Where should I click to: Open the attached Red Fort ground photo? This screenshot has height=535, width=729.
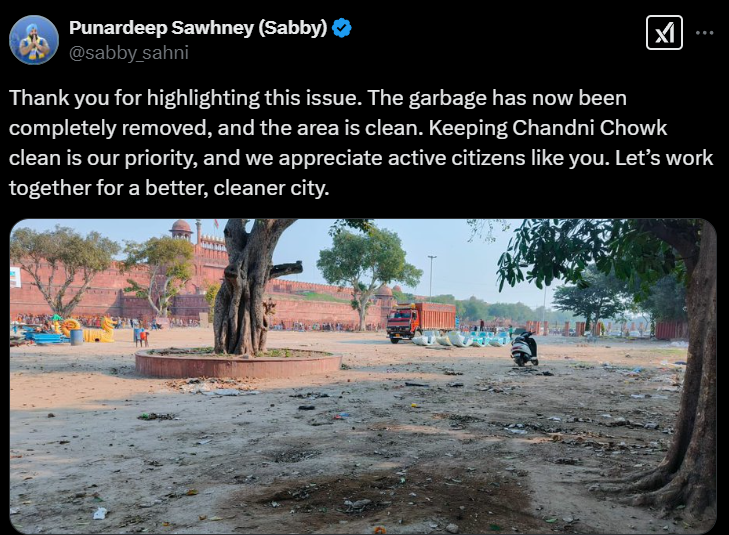coord(363,376)
